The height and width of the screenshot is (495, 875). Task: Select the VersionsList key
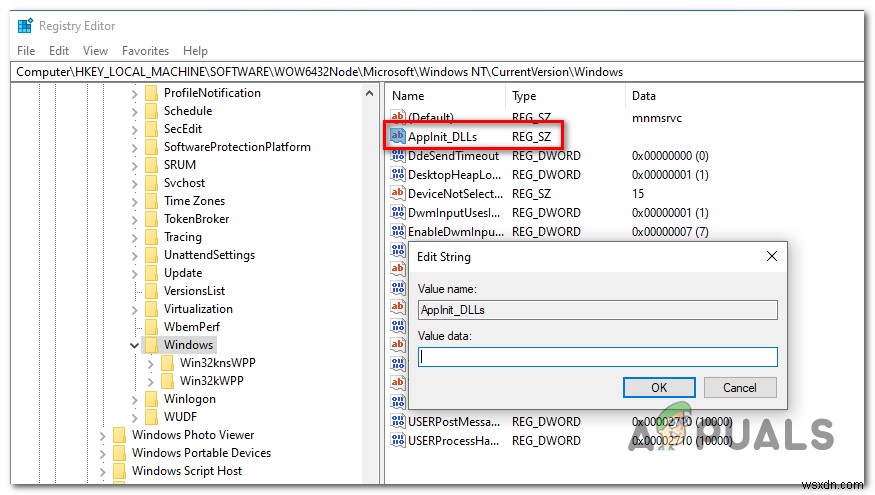[194, 291]
